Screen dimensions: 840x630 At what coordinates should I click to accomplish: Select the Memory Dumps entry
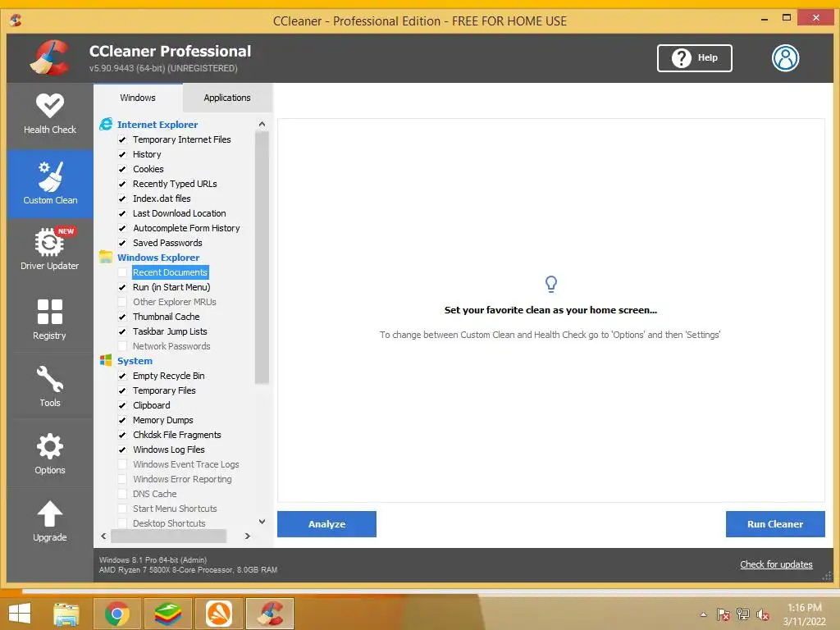[163, 420]
